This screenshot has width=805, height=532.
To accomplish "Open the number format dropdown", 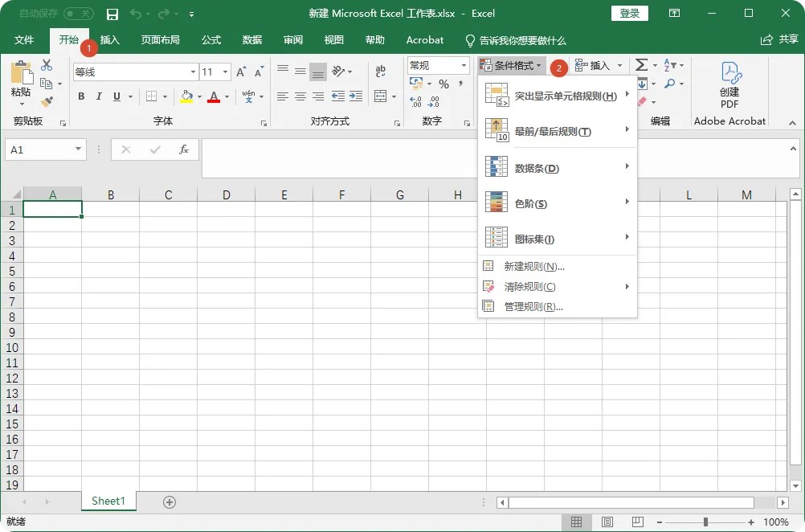I will pos(464,65).
